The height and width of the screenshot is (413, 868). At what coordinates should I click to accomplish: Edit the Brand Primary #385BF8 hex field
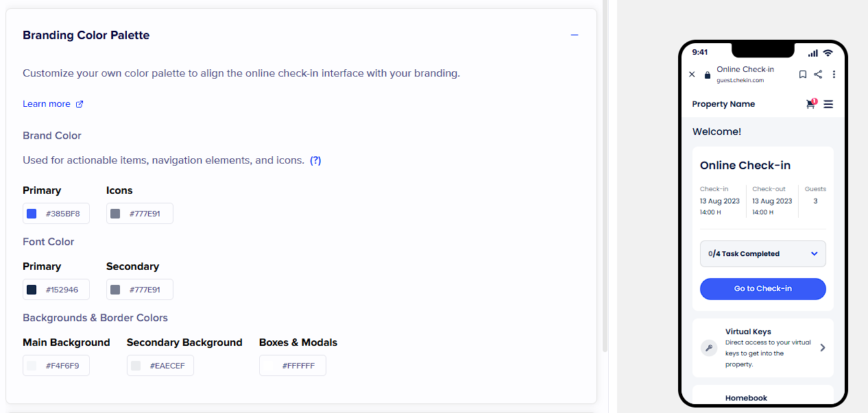click(63, 214)
